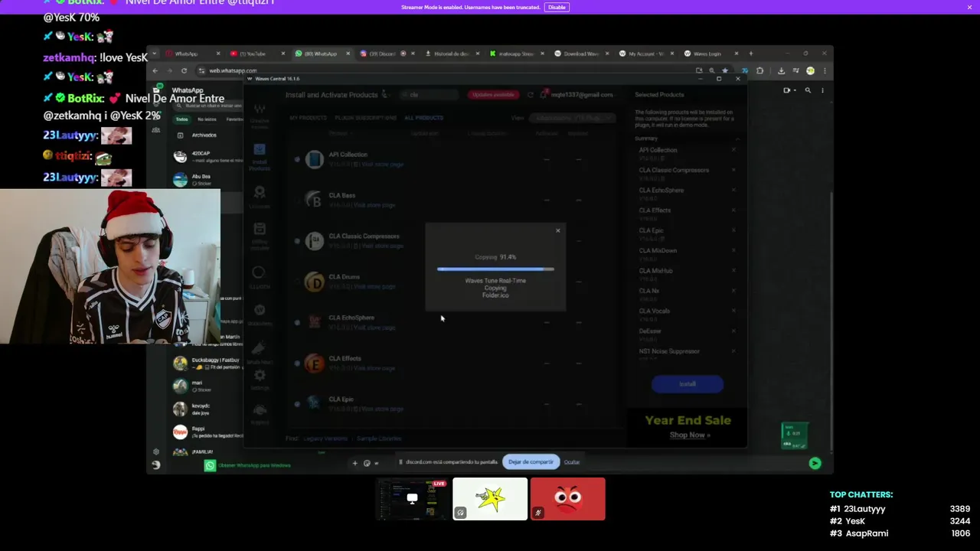980x551 pixels.
Task: Open Sample Libraries link
Action: coord(379,439)
